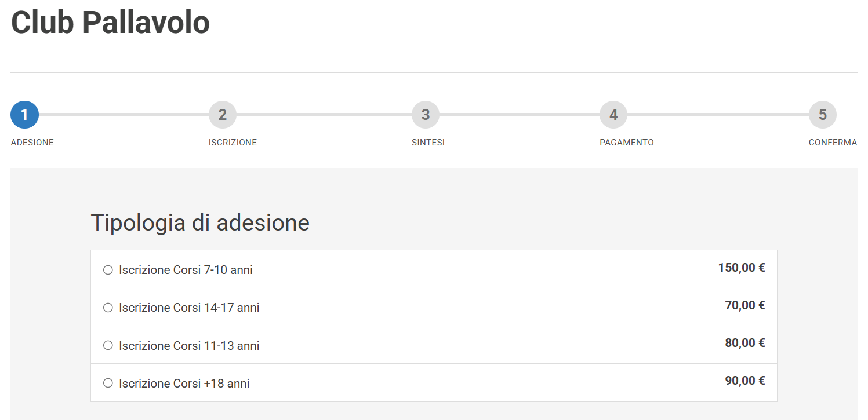
Task: Click the Club Pallavolo page title
Action: point(110,23)
